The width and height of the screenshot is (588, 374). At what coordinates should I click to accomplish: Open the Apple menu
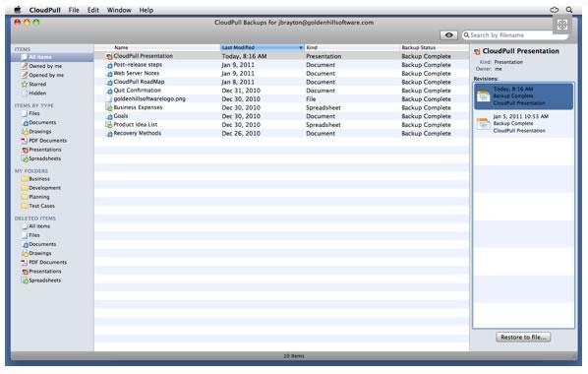pyautogui.click(x=18, y=10)
